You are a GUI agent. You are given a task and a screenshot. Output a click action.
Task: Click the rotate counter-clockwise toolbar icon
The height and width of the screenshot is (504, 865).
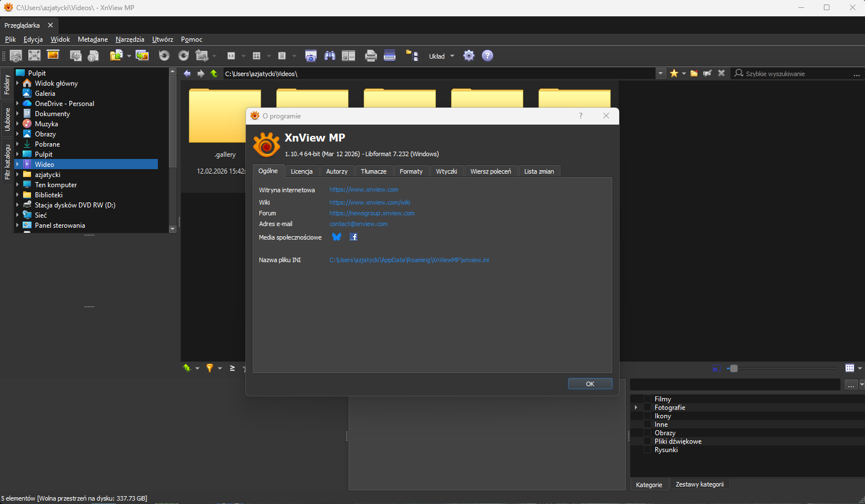[164, 55]
